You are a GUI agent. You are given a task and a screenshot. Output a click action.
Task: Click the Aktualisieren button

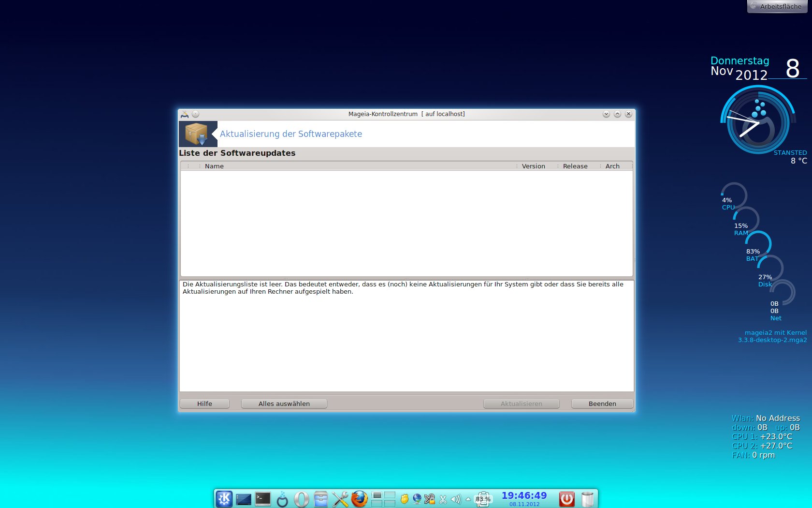[x=522, y=403]
